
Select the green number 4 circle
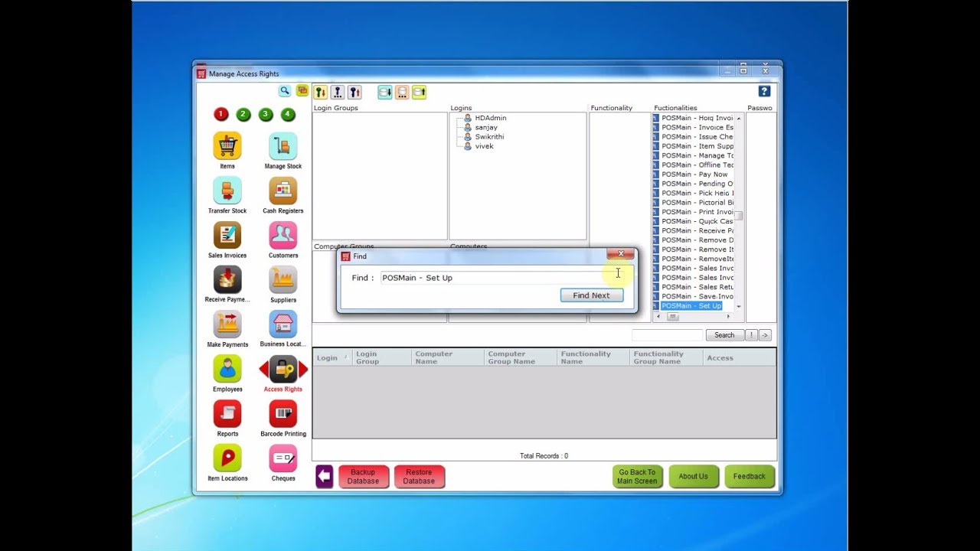(x=288, y=114)
